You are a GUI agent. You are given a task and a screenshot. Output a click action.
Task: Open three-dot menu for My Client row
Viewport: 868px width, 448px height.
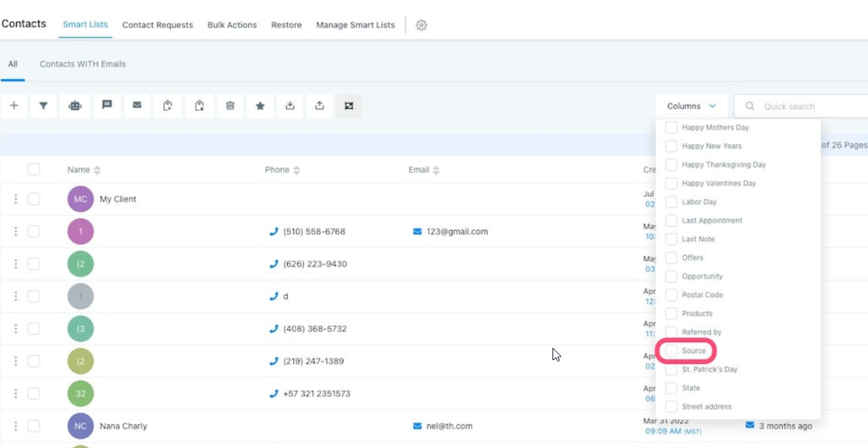click(x=16, y=199)
